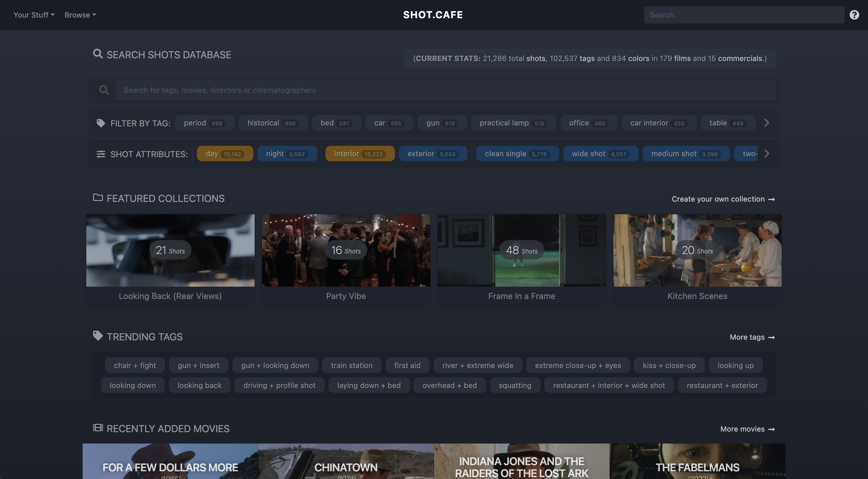This screenshot has height=479, width=868.
Task: Open the Kitchen Scenes collection thumbnail
Action: click(697, 250)
